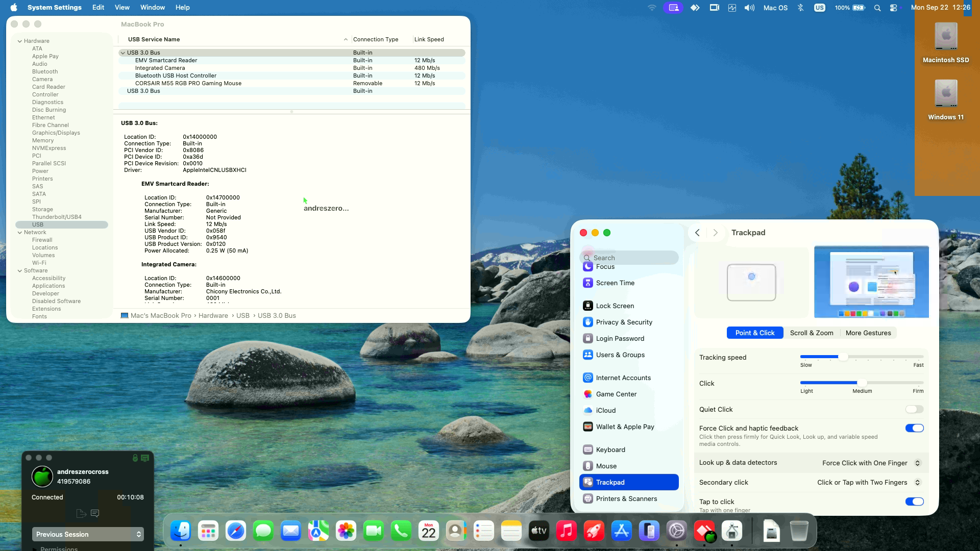
Task: Open the Macintosh SSD desktop drive
Action: click(x=946, y=43)
